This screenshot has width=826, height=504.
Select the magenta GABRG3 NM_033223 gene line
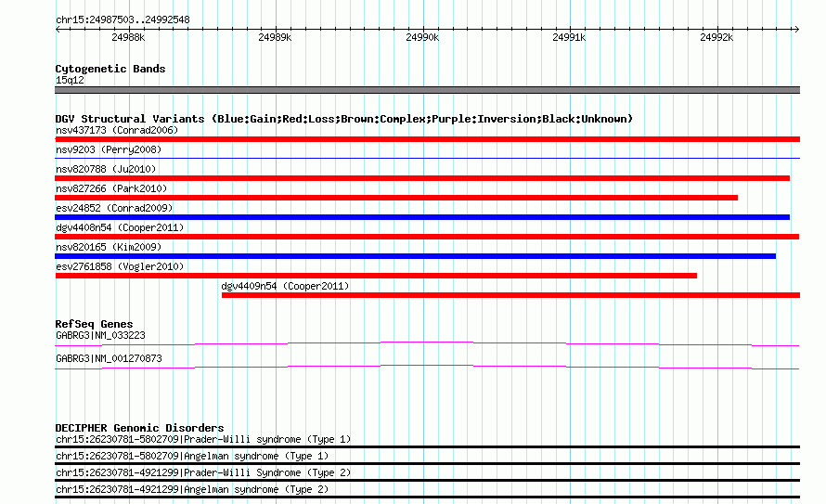(427, 344)
